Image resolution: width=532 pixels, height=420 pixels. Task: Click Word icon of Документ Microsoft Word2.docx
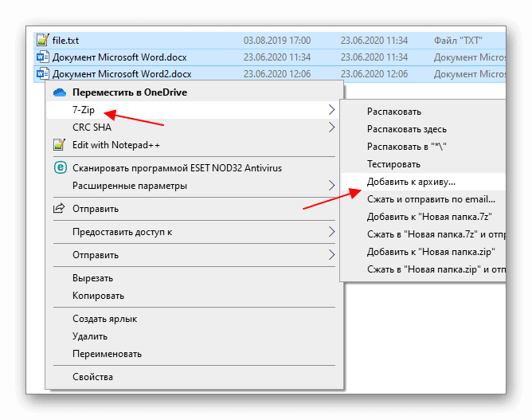pyautogui.click(x=42, y=73)
